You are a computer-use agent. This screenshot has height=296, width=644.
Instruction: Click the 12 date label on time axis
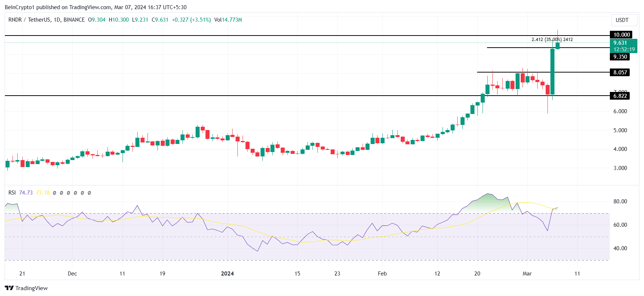point(437,274)
